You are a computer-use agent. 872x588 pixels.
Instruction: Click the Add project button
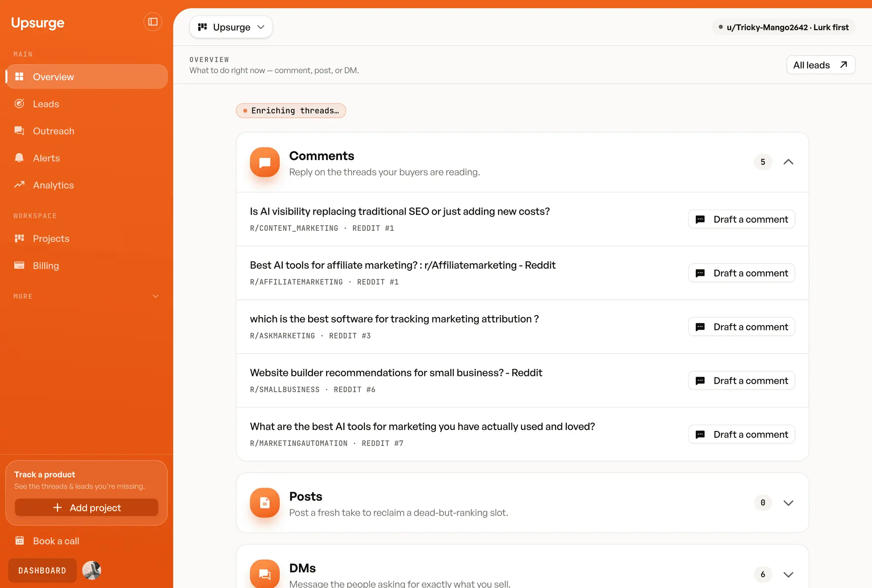tap(86, 508)
